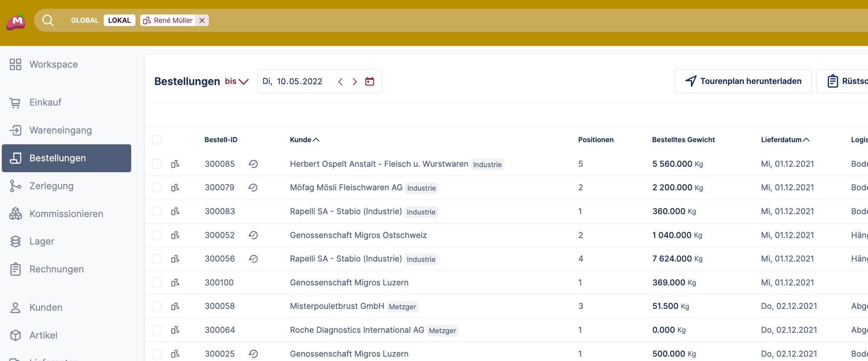Select checkbox for order 300100

157,282
